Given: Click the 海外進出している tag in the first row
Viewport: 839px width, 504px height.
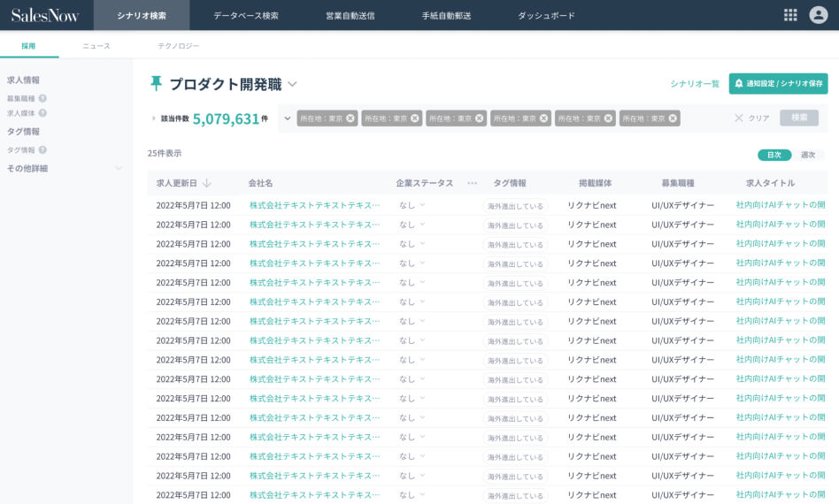Looking at the screenshot, I should (515, 206).
